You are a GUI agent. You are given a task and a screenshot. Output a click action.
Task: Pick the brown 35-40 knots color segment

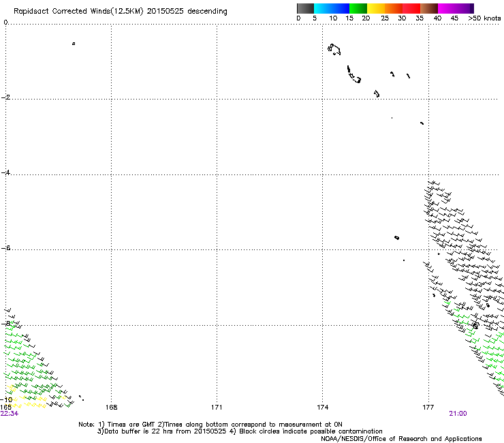point(429,8)
